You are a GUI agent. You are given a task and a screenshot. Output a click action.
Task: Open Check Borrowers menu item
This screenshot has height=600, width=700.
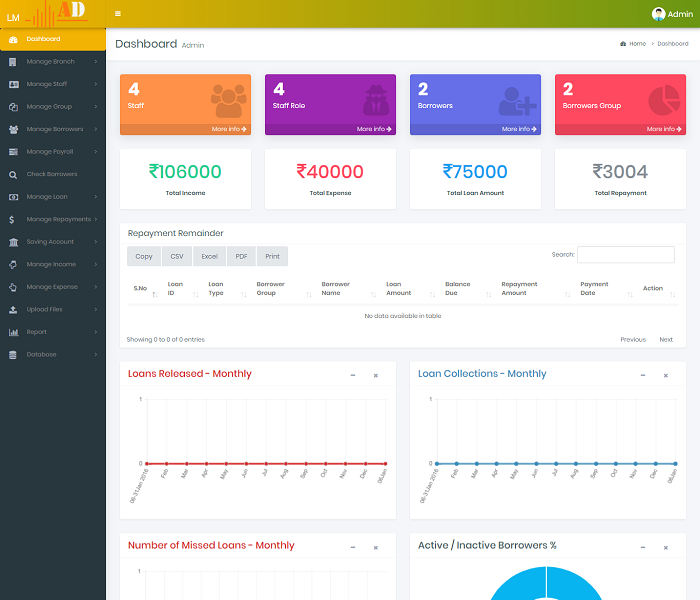53,174
